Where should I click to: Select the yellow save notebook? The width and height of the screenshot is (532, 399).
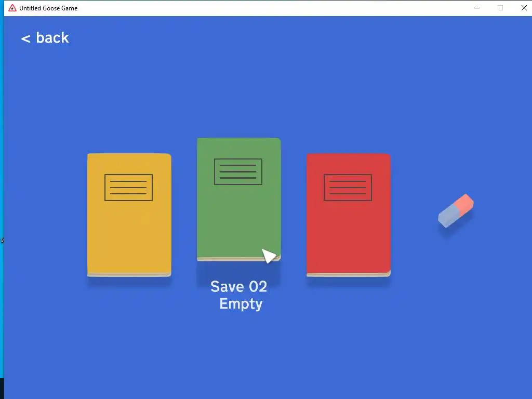[x=129, y=215]
